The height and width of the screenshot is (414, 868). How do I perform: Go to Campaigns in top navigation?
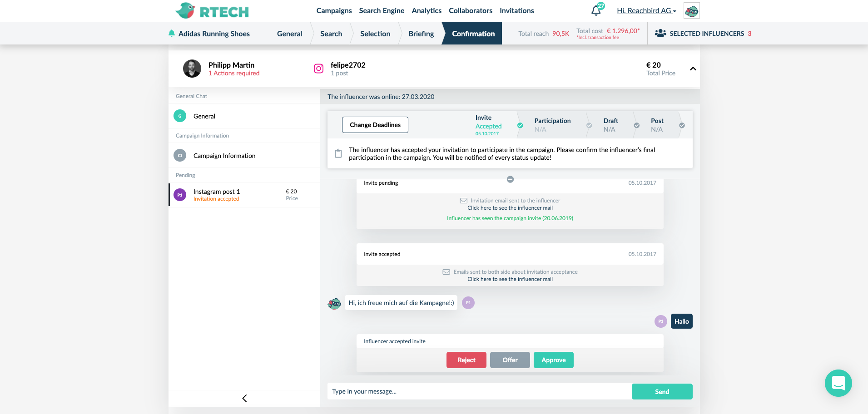(x=334, y=10)
